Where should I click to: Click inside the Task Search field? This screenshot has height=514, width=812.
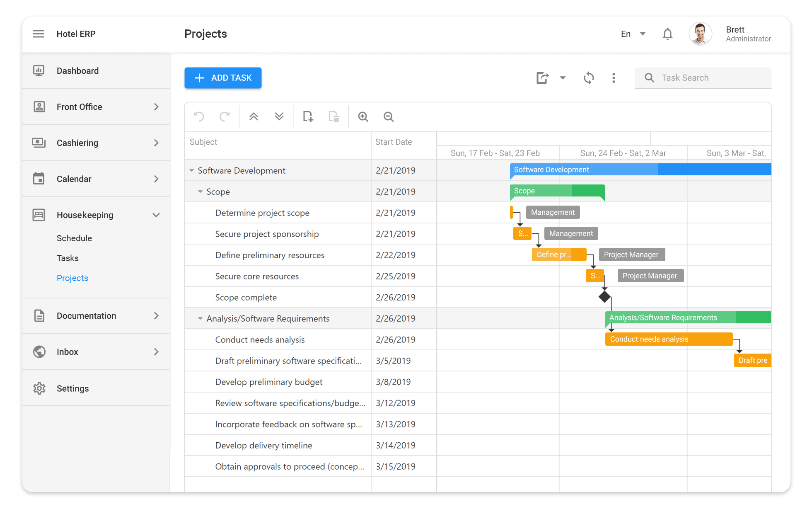point(704,78)
